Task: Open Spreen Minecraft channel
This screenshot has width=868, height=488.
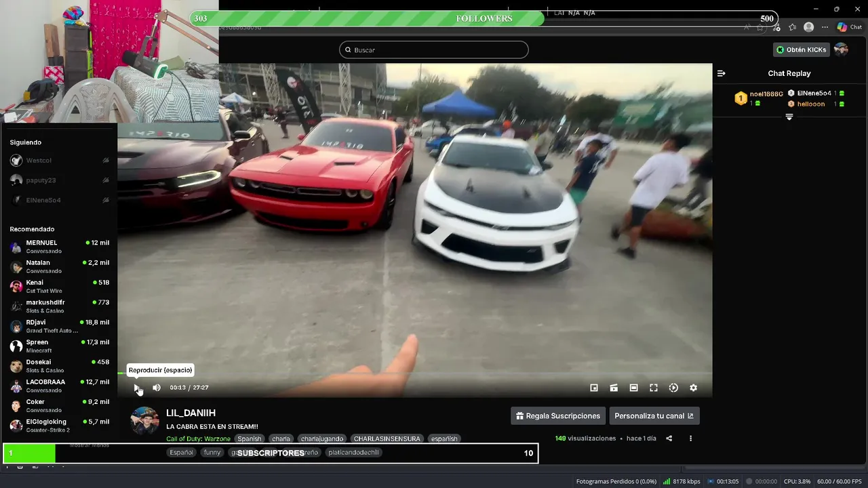Action: click(60, 346)
